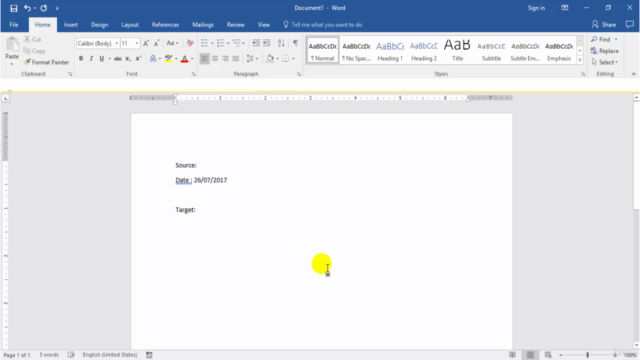Undo the last action
640x360 pixels.
(x=27, y=8)
